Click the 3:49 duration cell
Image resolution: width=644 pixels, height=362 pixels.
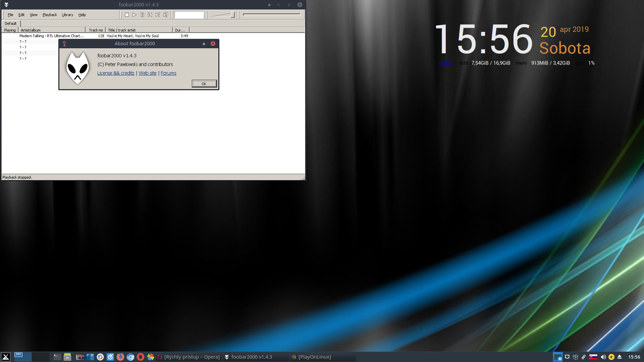pos(184,36)
